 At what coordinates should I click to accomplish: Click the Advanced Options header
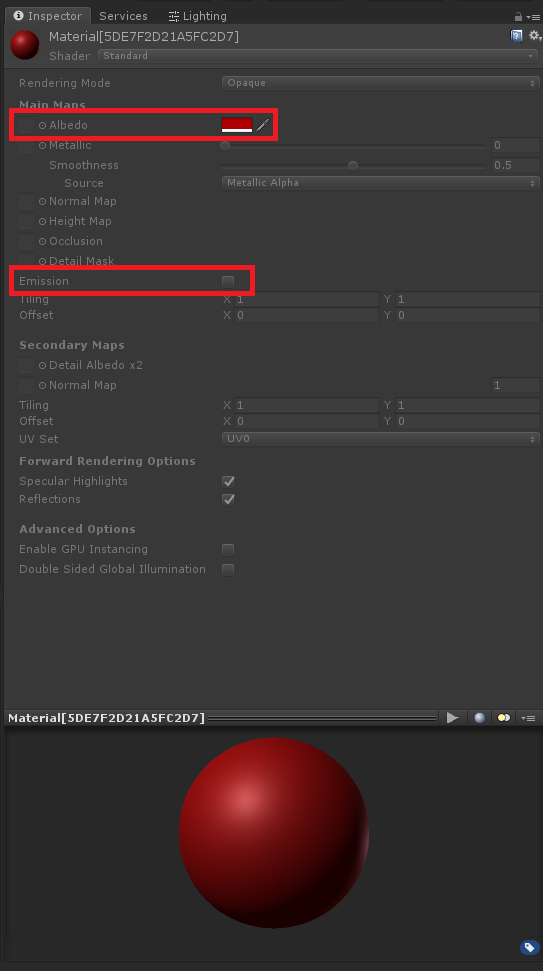tap(77, 529)
